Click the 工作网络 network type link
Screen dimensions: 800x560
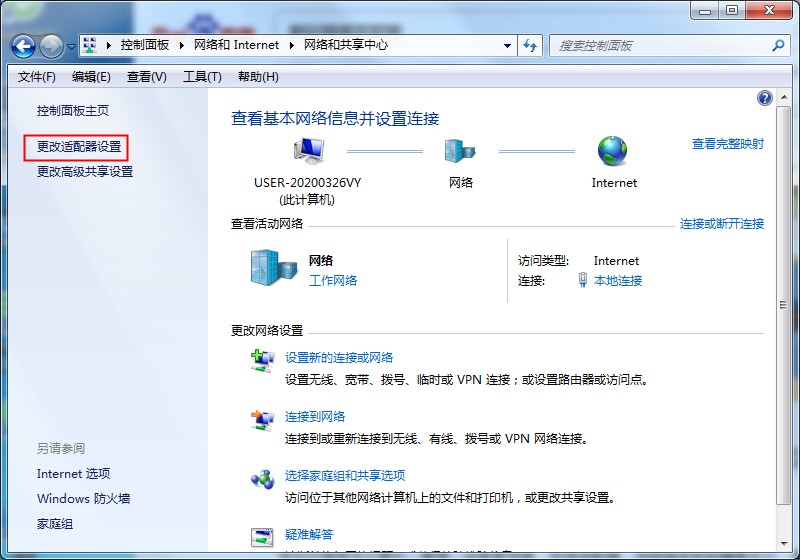(x=333, y=281)
